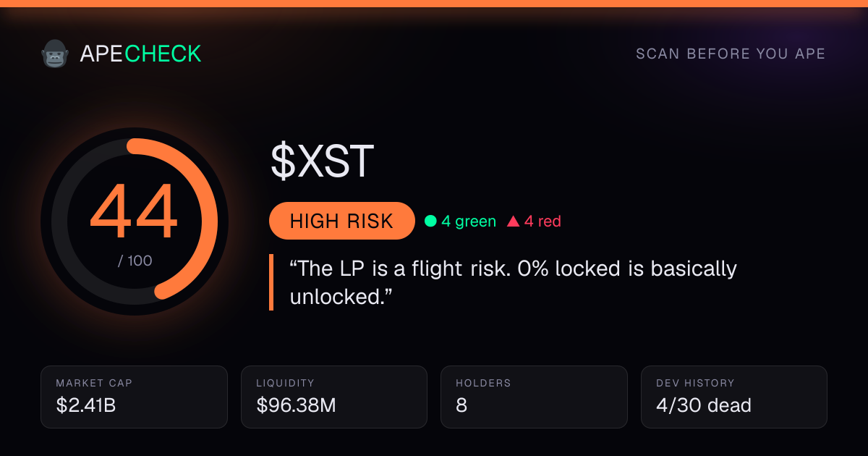This screenshot has width=868, height=456.
Task: Click the $XST token ticker
Action: pos(323,161)
